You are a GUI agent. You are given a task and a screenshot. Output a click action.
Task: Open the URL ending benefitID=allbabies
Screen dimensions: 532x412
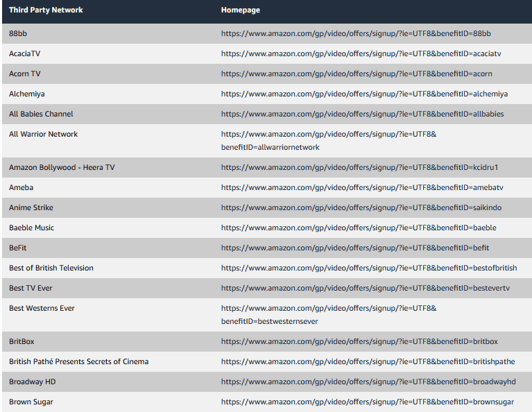point(362,114)
